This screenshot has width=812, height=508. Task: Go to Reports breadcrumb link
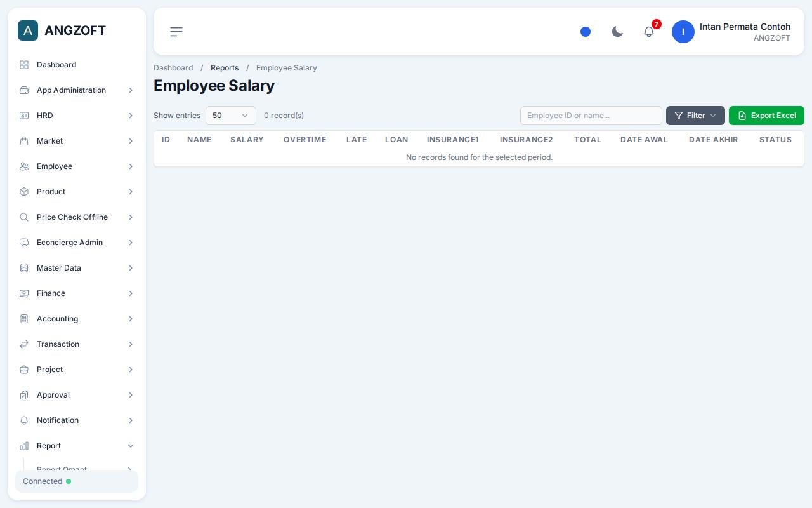click(x=225, y=68)
